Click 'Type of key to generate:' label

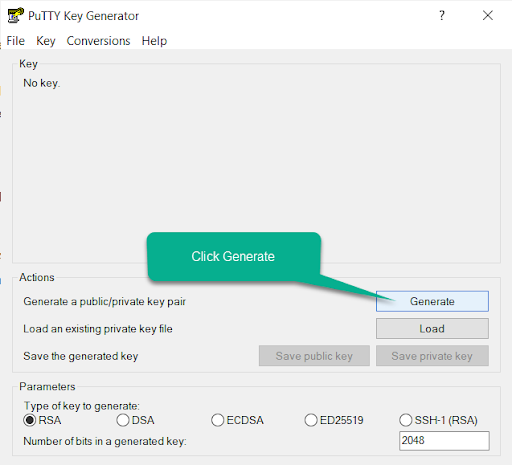tap(82, 406)
